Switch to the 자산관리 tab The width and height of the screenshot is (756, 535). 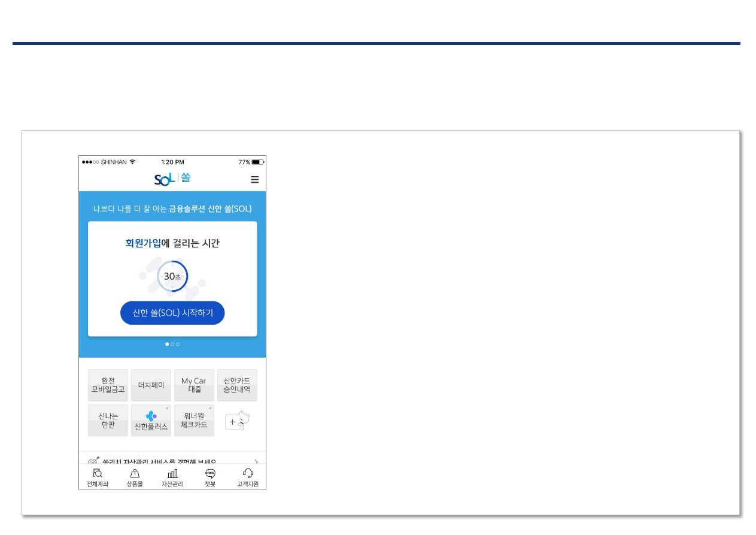[x=172, y=478]
